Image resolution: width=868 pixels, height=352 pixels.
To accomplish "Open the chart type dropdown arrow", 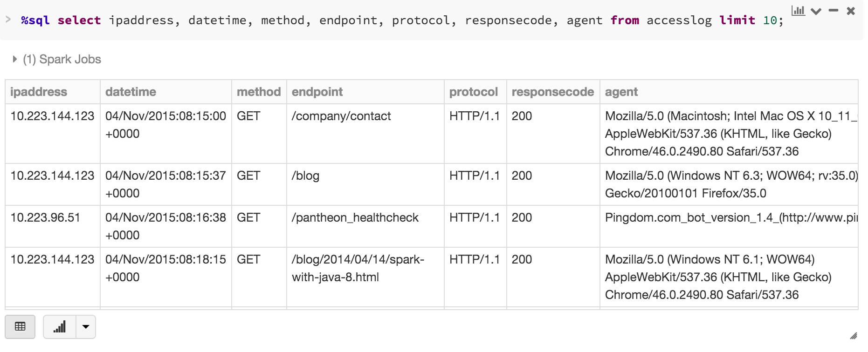I will pos(86,326).
